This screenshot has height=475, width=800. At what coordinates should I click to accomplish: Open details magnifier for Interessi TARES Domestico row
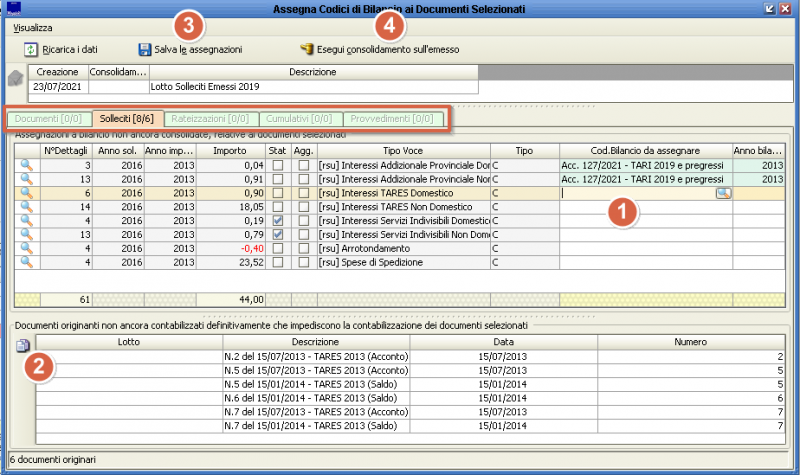[26, 193]
